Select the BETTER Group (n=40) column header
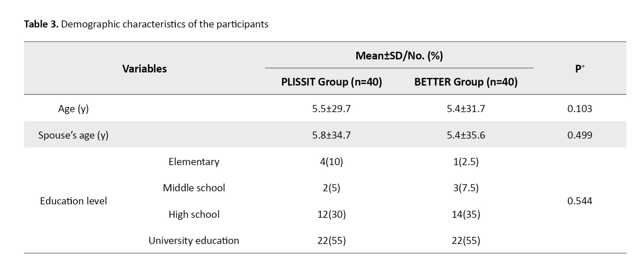 [466, 82]
